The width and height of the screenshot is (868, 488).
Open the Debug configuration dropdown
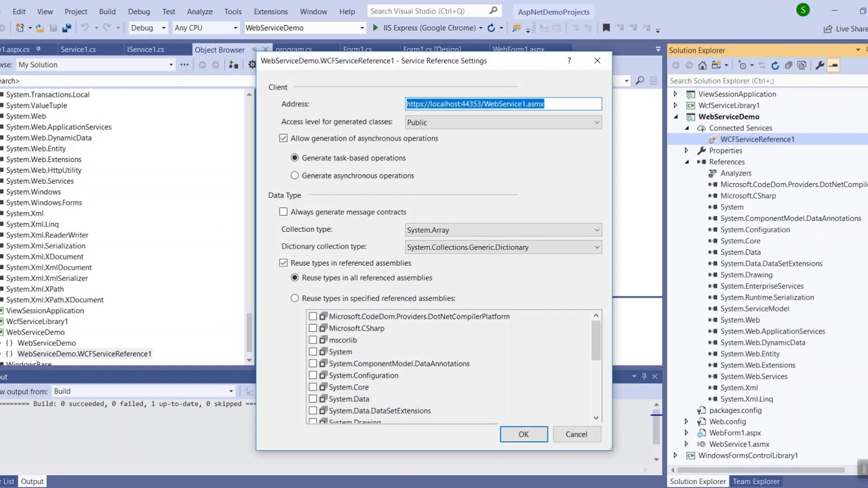click(x=148, y=28)
